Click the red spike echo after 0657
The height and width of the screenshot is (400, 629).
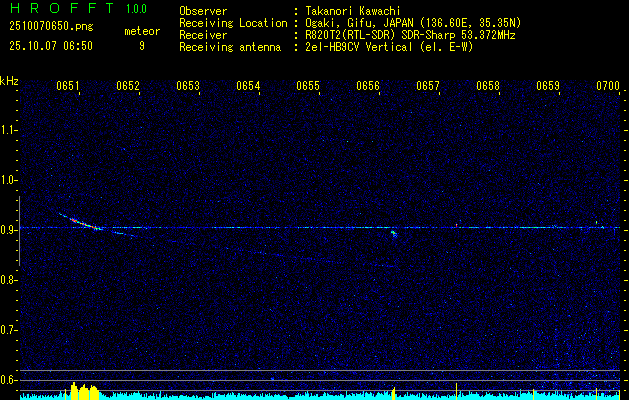tap(457, 225)
